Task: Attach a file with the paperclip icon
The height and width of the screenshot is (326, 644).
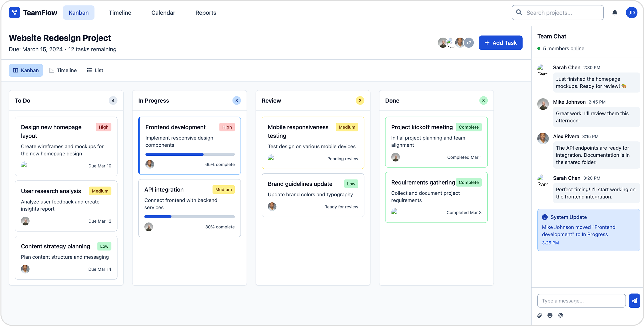Action: pyautogui.click(x=540, y=315)
